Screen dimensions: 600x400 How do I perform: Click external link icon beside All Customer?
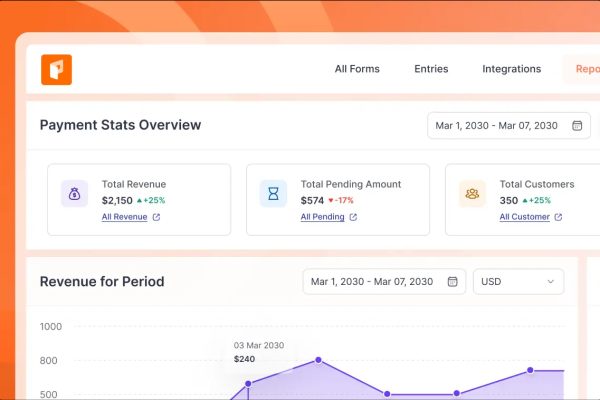558,217
